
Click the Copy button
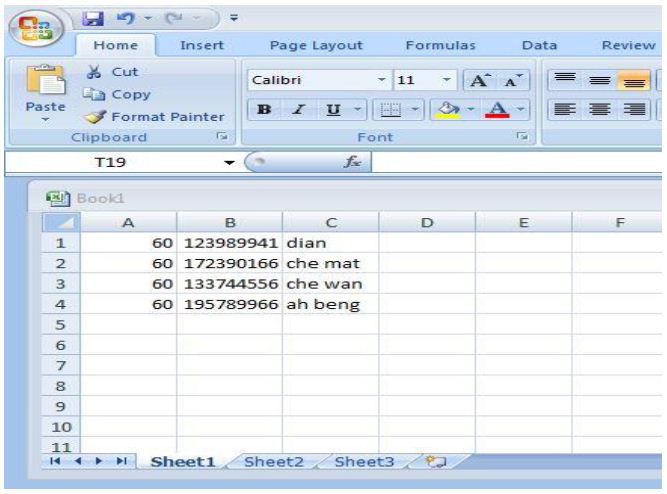[x=117, y=94]
